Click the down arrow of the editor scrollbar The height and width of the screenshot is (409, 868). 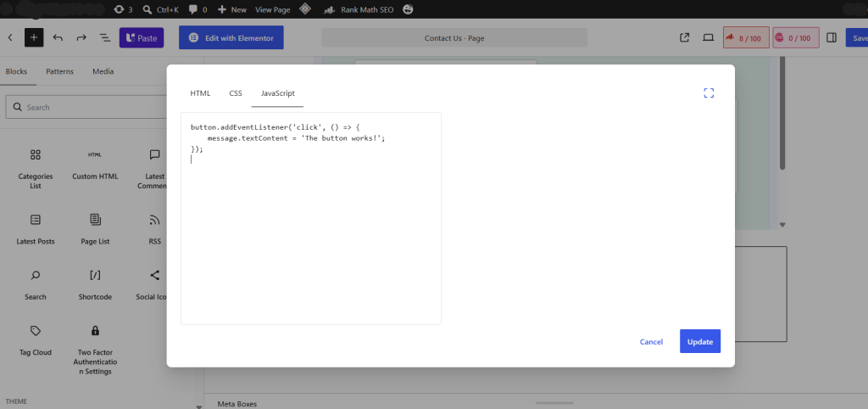coord(782,225)
